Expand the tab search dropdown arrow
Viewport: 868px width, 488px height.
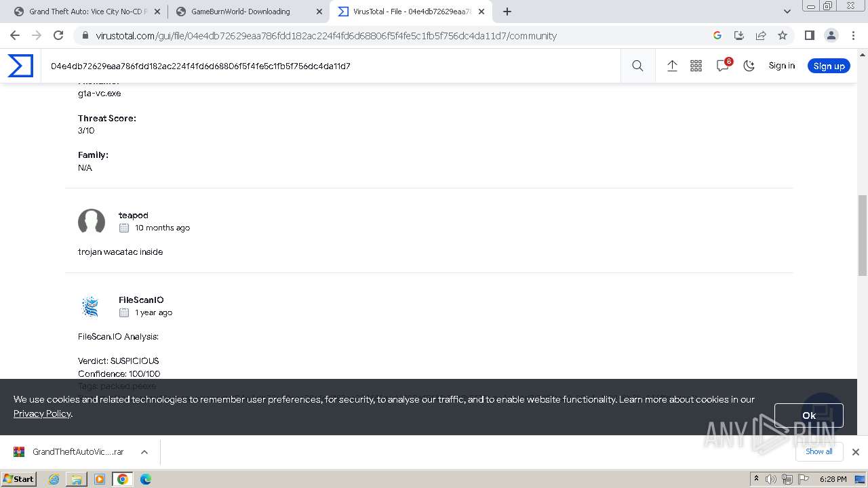[x=787, y=12]
